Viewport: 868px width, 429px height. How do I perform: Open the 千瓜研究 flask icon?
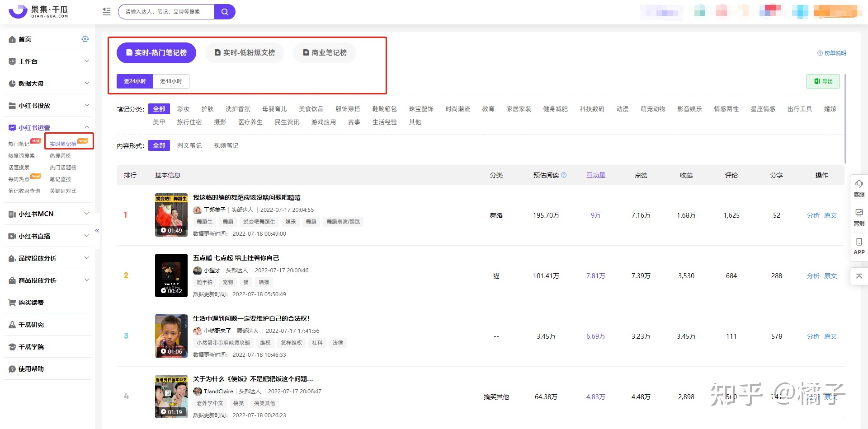[13, 324]
